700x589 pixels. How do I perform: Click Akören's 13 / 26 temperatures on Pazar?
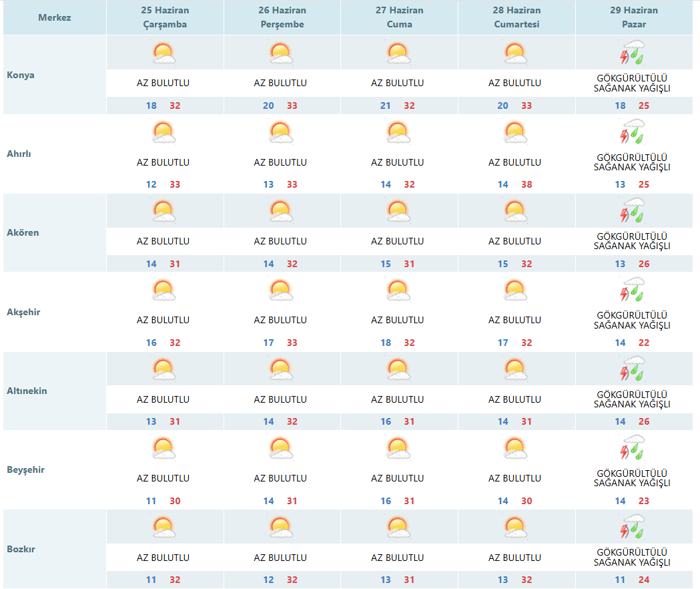click(x=632, y=264)
